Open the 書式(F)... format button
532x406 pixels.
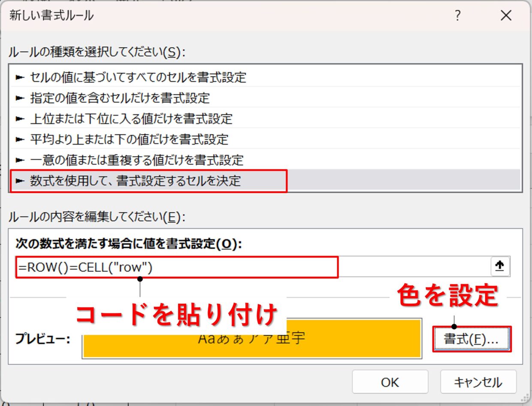pyautogui.click(x=472, y=339)
